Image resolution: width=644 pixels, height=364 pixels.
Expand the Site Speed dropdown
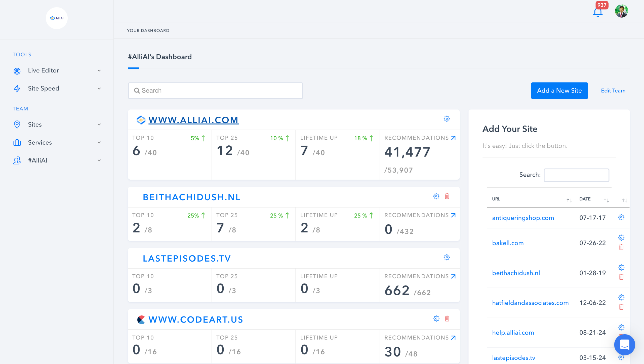(x=99, y=89)
